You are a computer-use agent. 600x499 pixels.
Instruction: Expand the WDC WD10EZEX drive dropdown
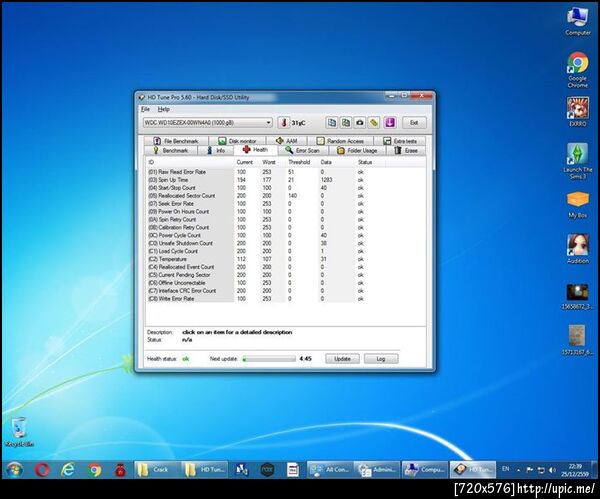268,123
